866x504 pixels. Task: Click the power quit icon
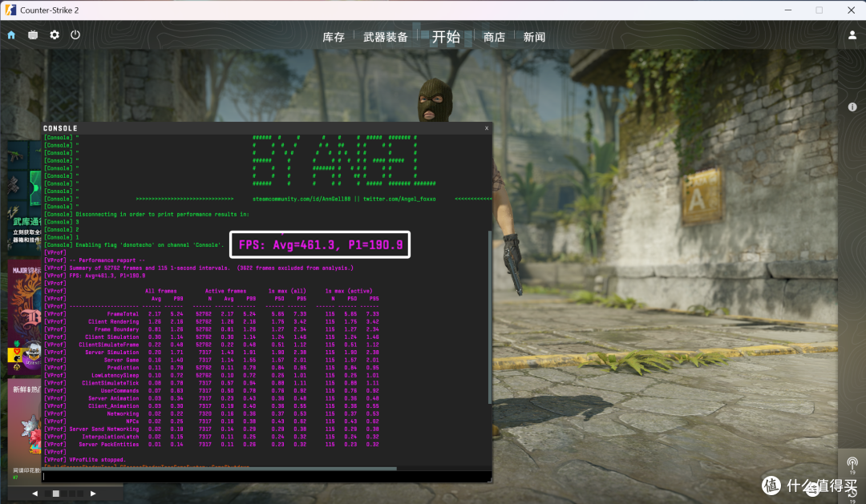coord(75,34)
